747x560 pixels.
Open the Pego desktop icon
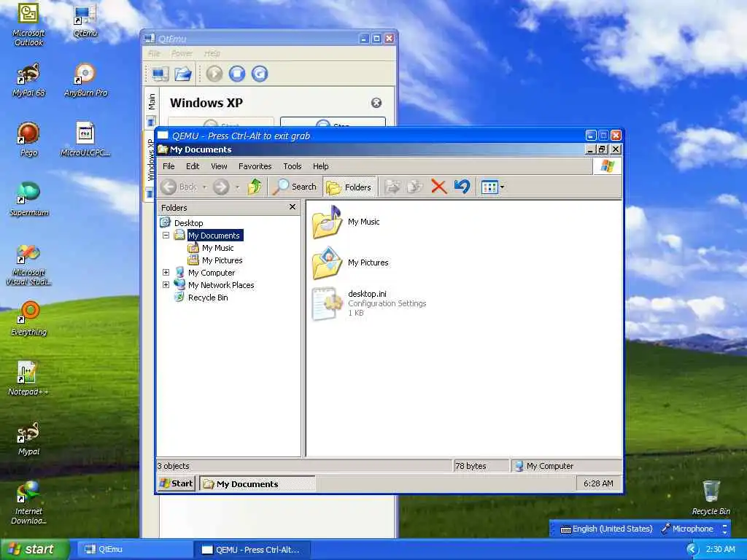pyautogui.click(x=28, y=139)
